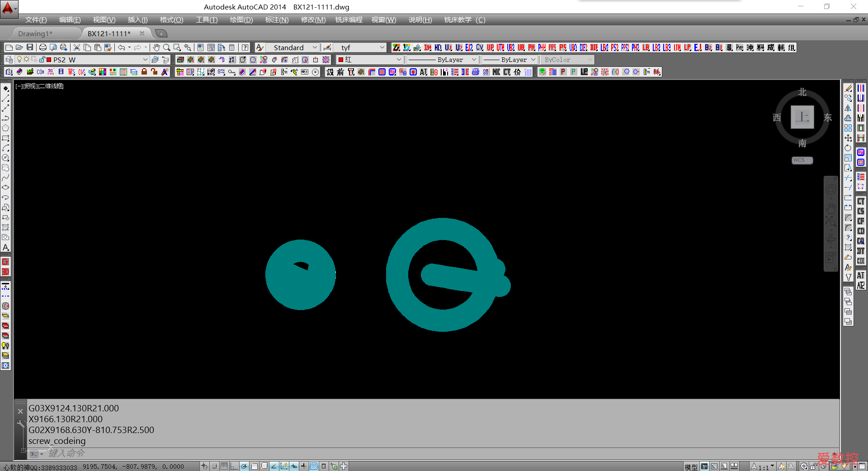Select the Zoom Realtime magnifier
This screenshot has width=868, height=471.
click(x=167, y=47)
